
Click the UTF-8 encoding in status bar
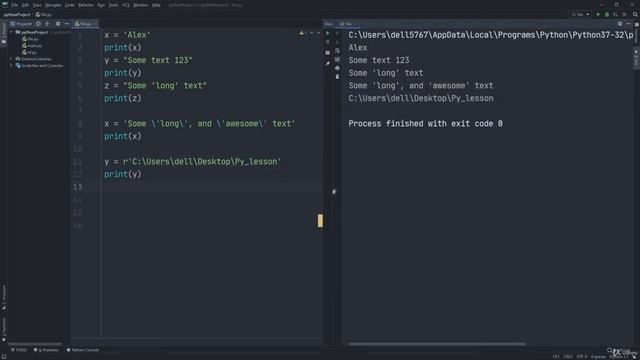[582, 356]
